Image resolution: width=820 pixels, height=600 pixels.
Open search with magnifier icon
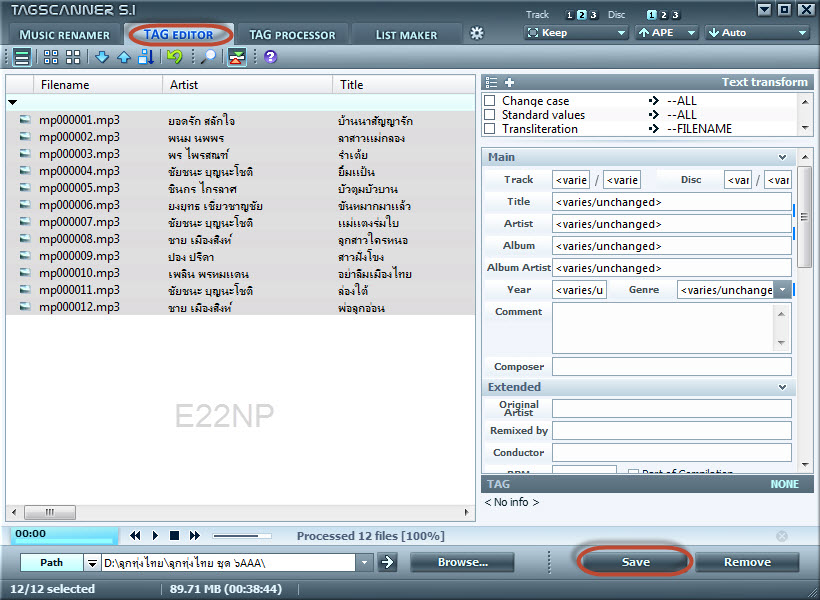coord(209,57)
